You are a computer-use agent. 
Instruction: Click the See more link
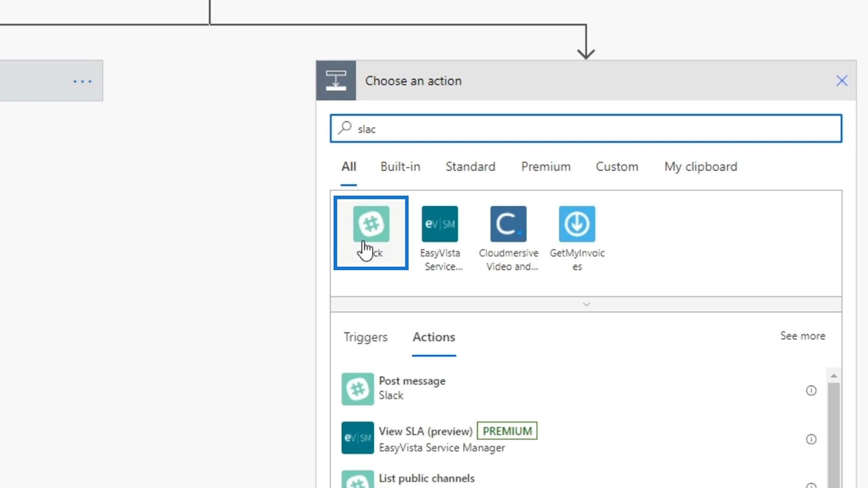pos(802,336)
